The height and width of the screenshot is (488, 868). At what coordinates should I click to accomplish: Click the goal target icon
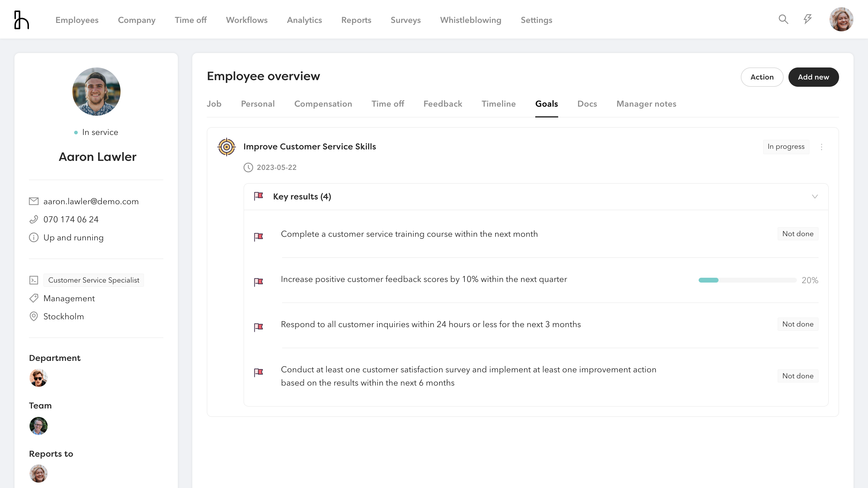click(x=226, y=147)
